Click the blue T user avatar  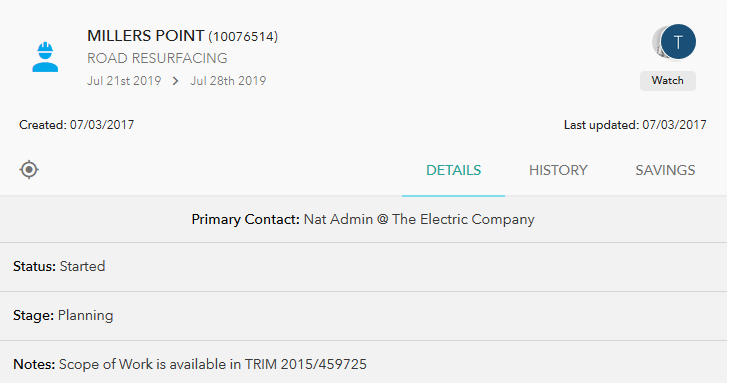(678, 42)
